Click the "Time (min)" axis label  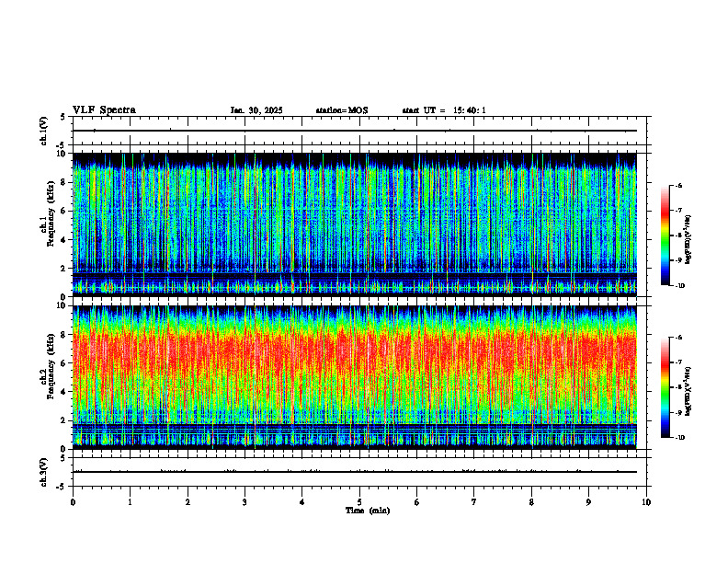(368, 511)
